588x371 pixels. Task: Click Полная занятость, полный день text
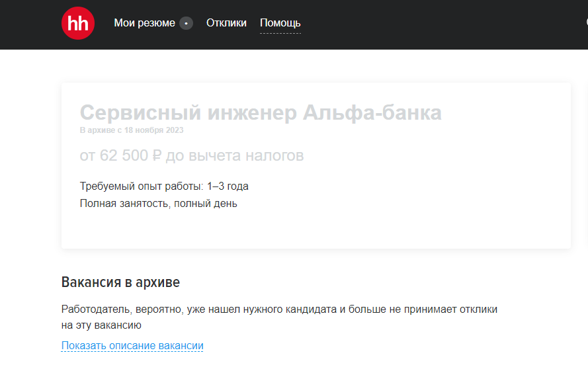click(x=158, y=203)
